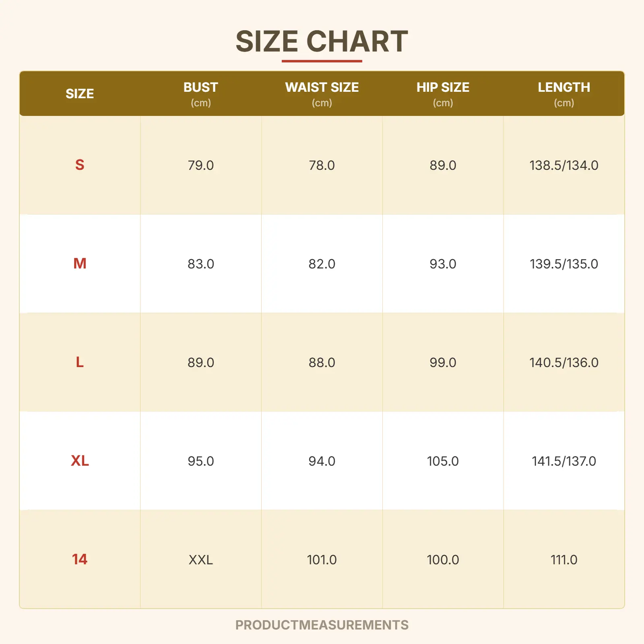Select the LENGTH column header
This screenshot has width=644, height=644.
pos(563,87)
